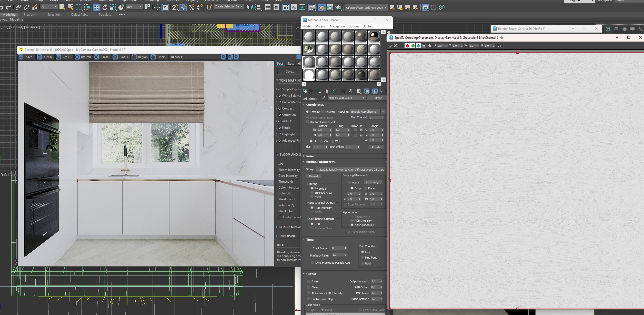Open the BEAUTY render element dropdown
The image size is (644, 315).
(x=218, y=57)
